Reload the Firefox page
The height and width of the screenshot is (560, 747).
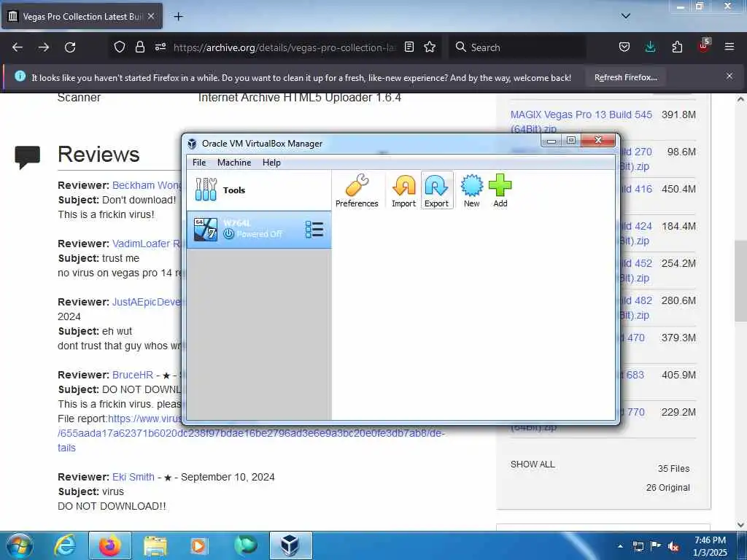70,47
